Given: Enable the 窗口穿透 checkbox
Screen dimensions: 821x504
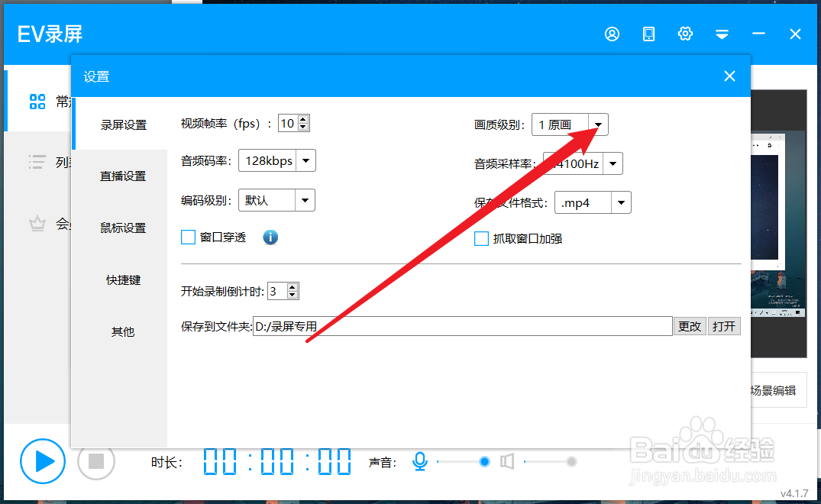Looking at the screenshot, I should coord(188,237).
